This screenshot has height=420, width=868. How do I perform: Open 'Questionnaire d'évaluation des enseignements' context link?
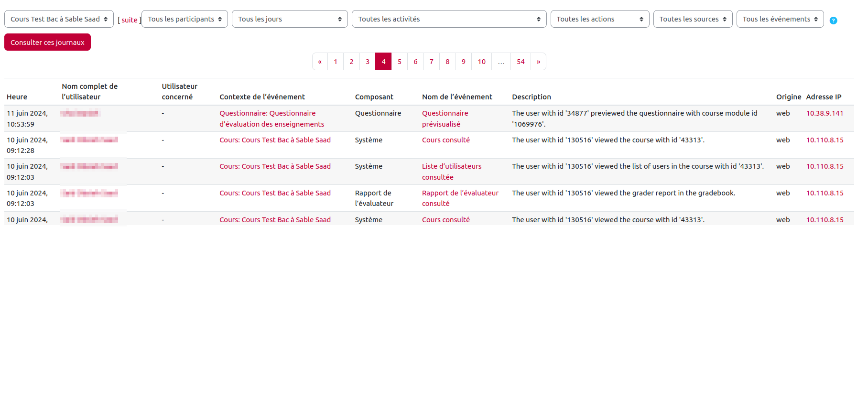coord(271,118)
